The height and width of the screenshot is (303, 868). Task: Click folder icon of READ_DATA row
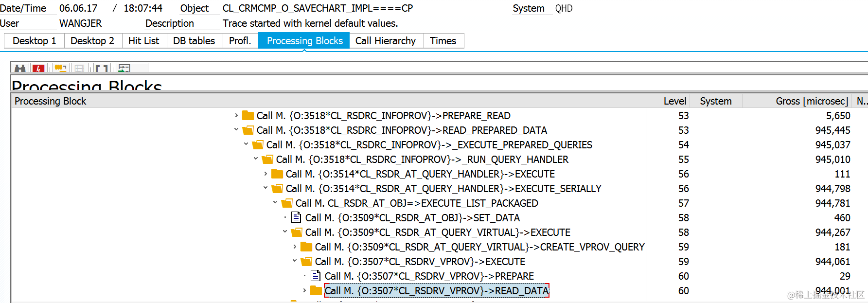coord(316,290)
